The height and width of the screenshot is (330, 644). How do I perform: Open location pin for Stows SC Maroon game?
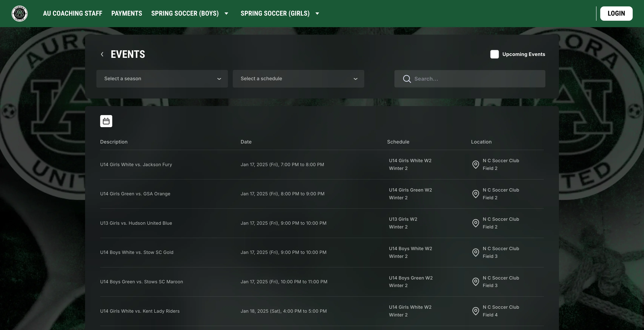tap(476, 282)
